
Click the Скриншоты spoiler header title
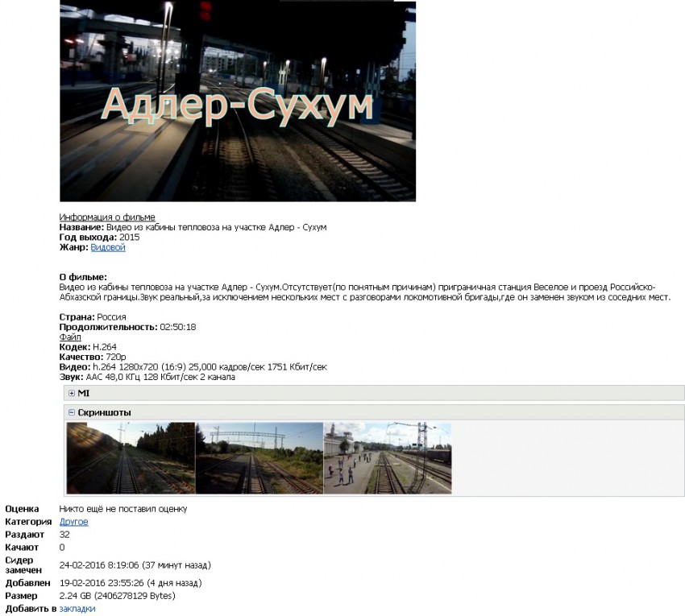pyautogui.click(x=104, y=412)
